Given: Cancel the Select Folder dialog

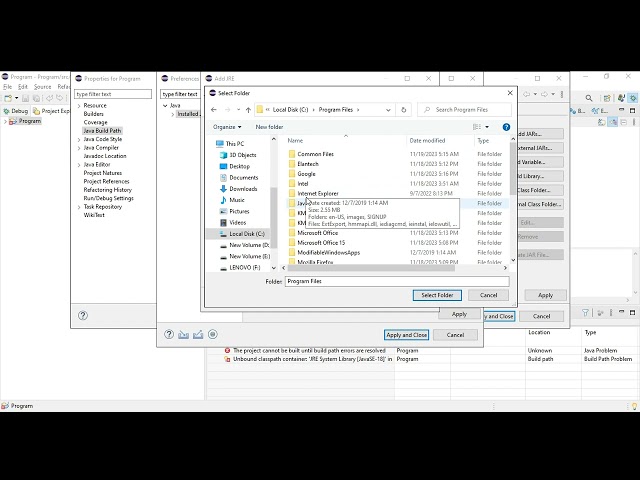Looking at the screenshot, I should click(x=489, y=295).
